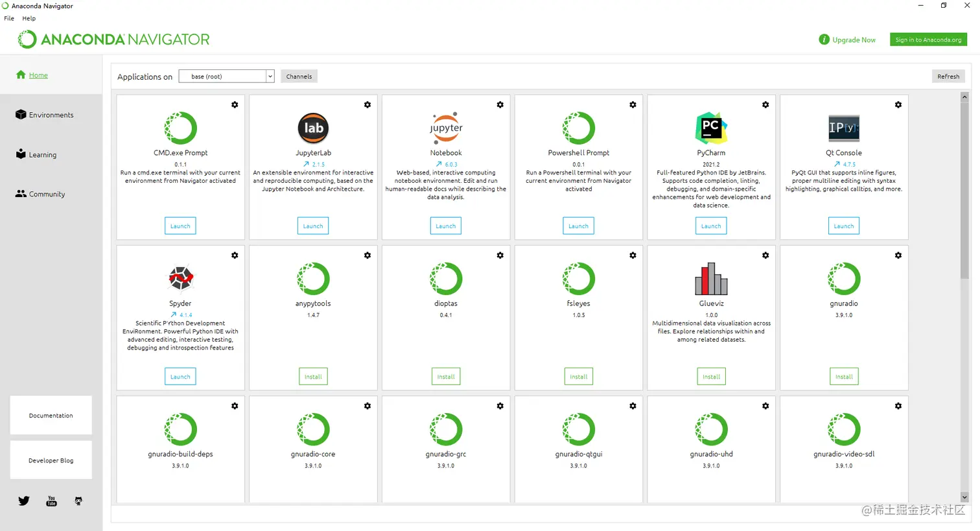Launch Jupyter Notebook

[x=446, y=226]
